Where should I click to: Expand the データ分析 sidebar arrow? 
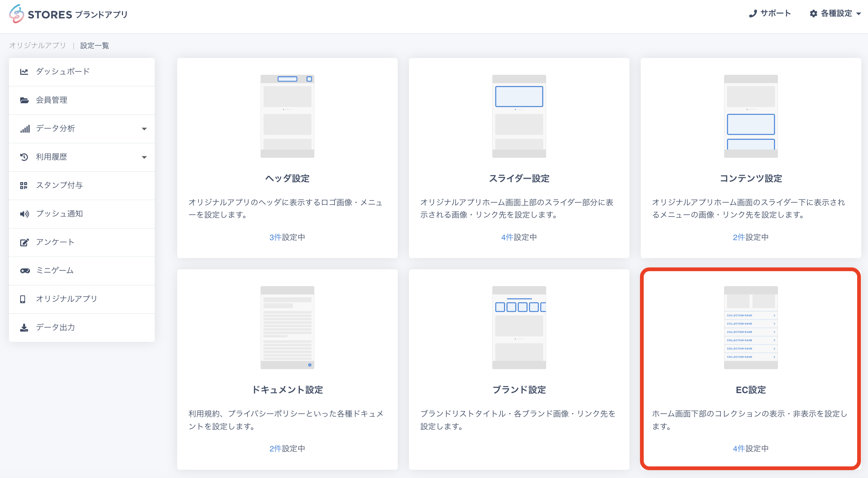(144, 129)
